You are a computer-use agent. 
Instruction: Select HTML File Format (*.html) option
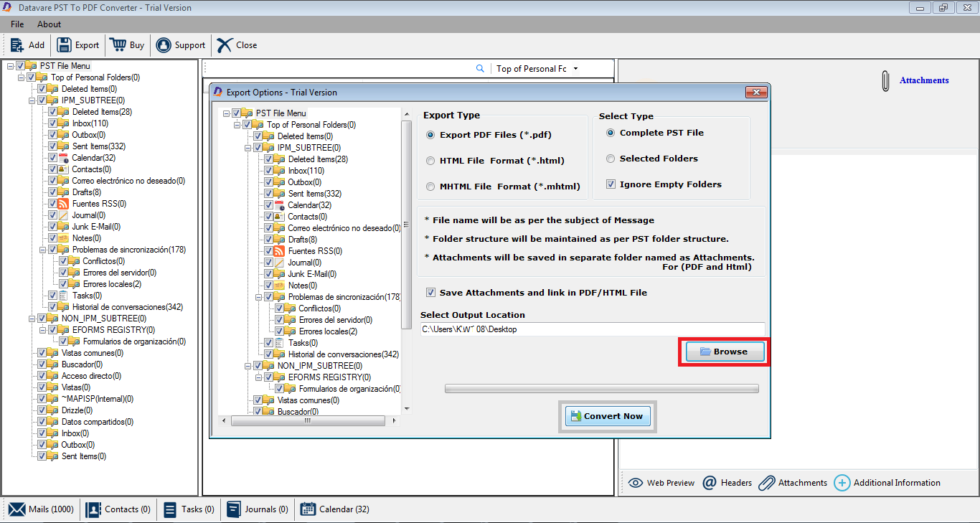pyautogui.click(x=430, y=161)
